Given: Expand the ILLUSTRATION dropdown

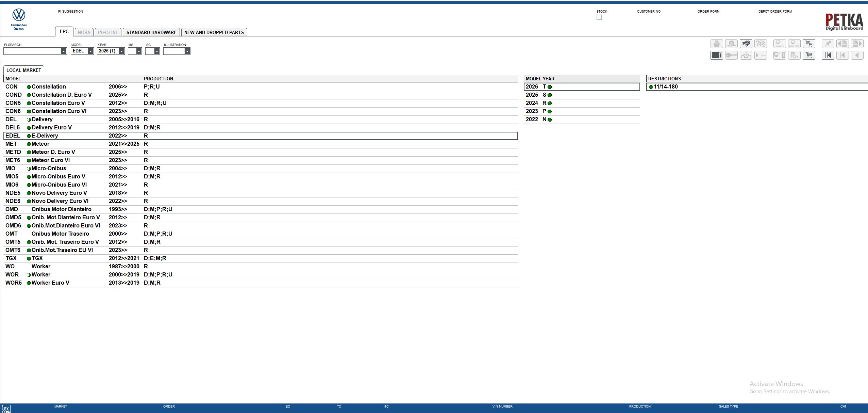Looking at the screenshot, I should click(x=187, y=51).
